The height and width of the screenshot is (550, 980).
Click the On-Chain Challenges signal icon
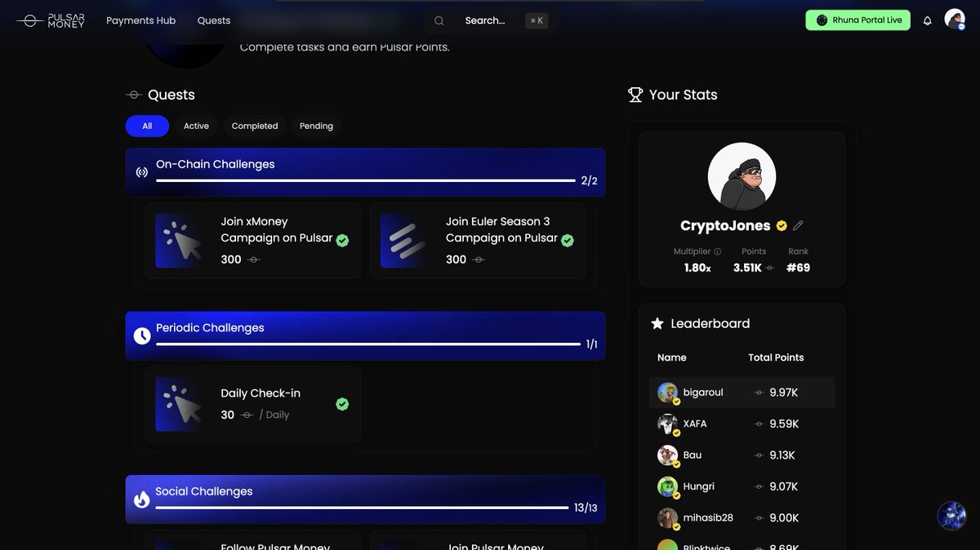pos(142,172)
